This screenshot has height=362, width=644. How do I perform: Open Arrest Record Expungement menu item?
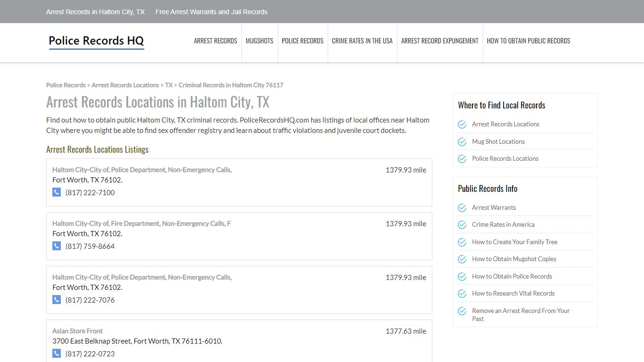tap(440, 41)
